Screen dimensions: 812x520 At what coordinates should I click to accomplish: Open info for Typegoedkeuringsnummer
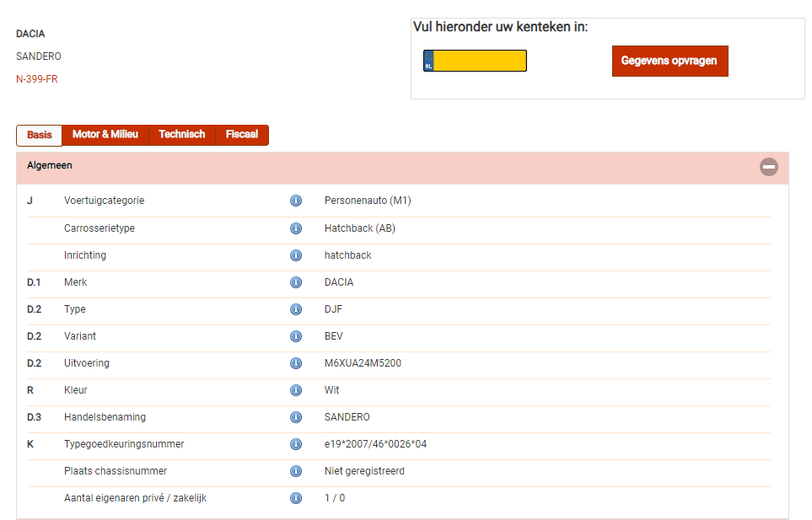pyautogui.click(x=296, y=444)
